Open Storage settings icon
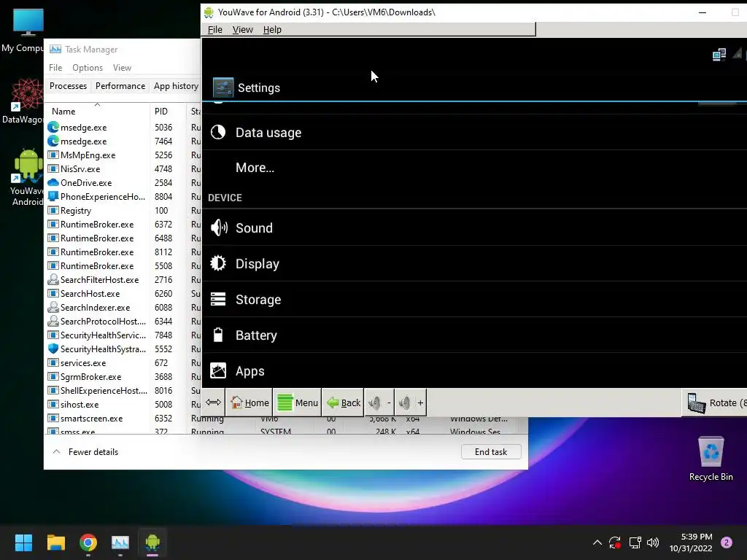 click(218, 299)
